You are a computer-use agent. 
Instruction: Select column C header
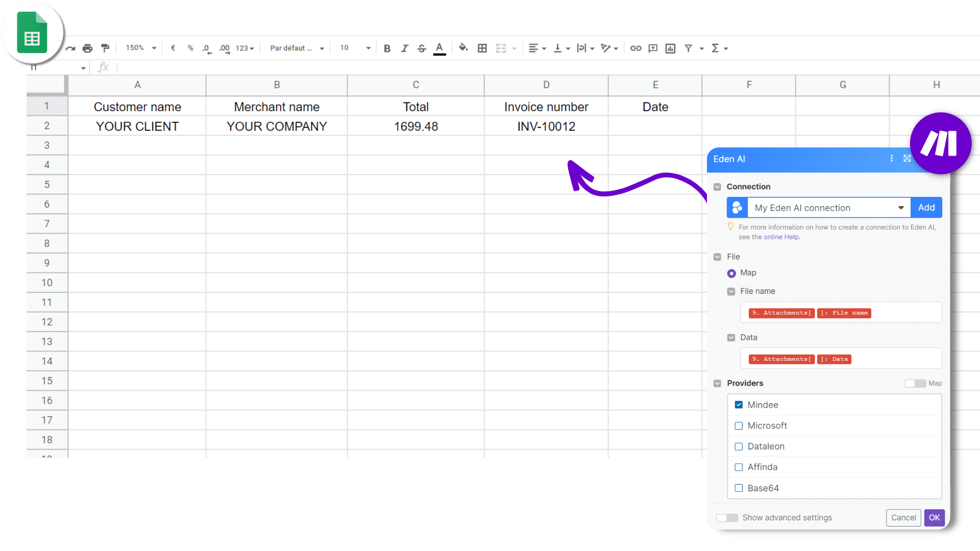415,85
